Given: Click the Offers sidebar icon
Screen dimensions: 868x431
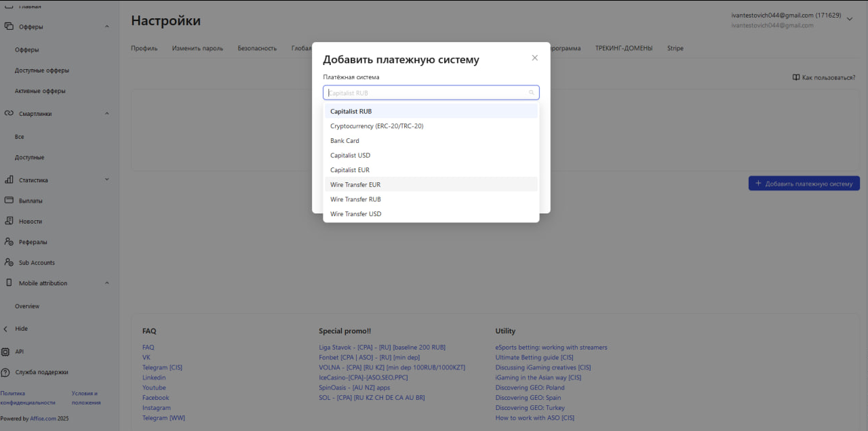Looking at the screenshot, I should click(x=9, y=26).
